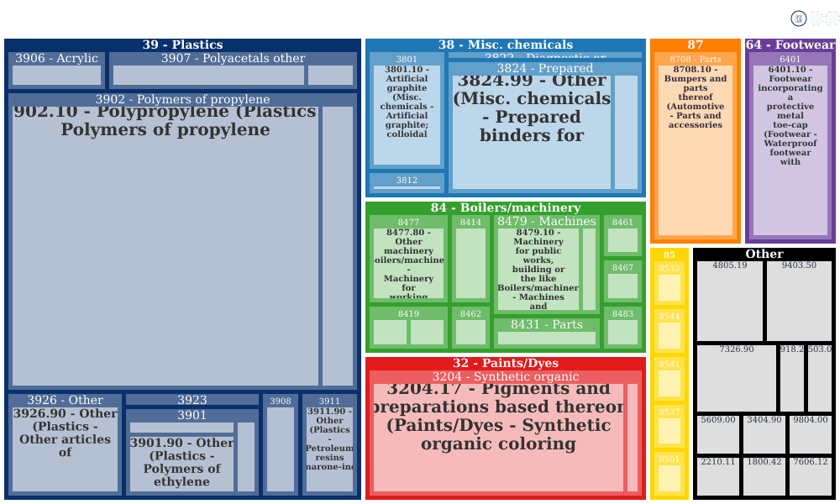
Task: Expand the 39 - Plastics category header
Action: [x=182, y=45]
